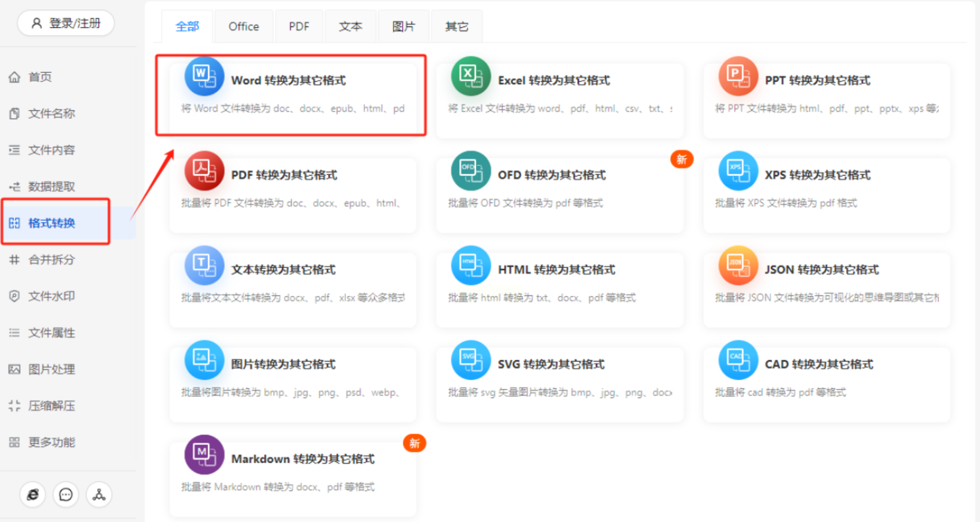Click the OFD conversion icon
This screenshot has height=522, width=980.
click(x=470, y=171)
